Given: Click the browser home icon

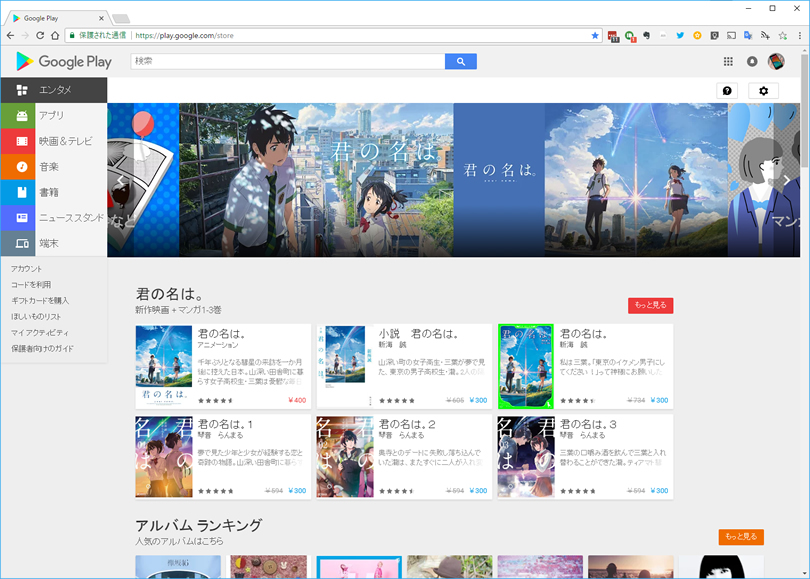Looking at the screenshot, I should 55,35.
